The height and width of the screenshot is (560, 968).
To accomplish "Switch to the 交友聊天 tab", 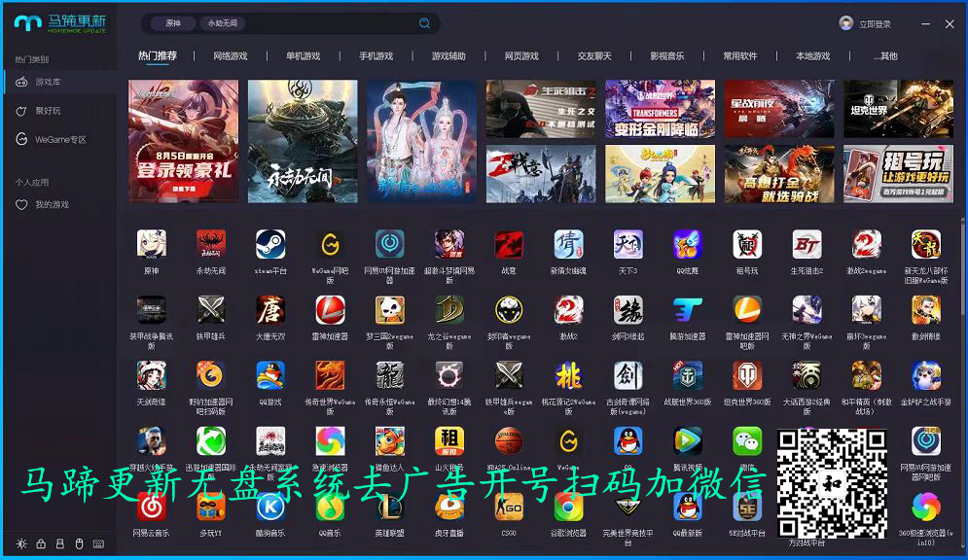I will 594,56.
